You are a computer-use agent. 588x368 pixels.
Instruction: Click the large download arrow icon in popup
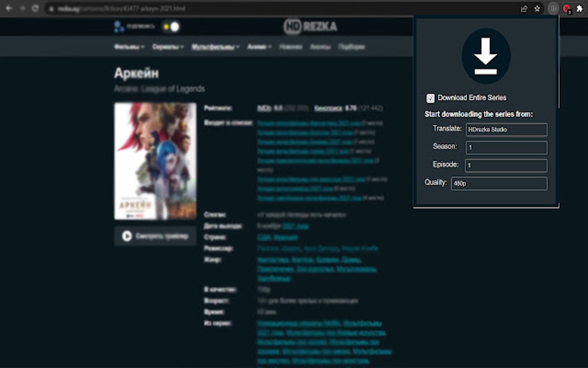point(486,55)
